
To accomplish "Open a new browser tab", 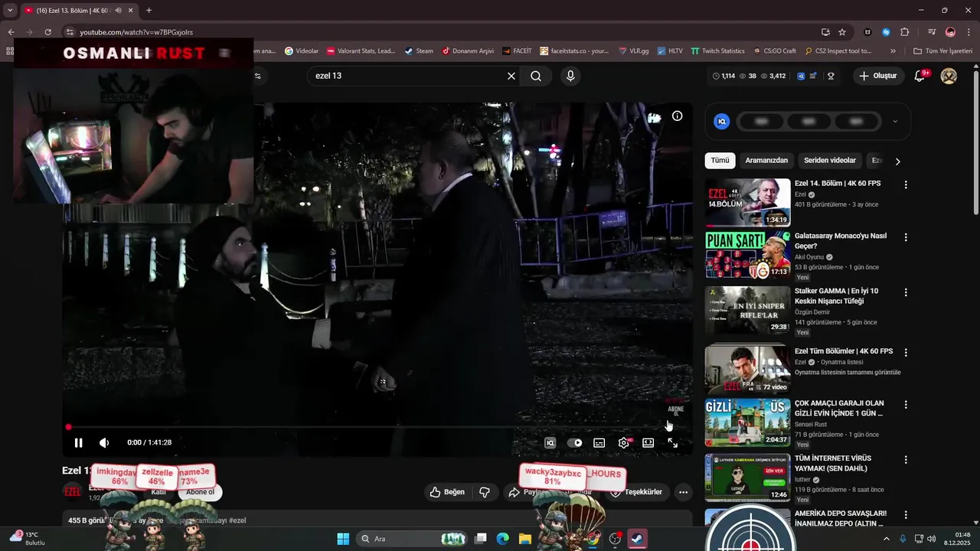I will [x=149, y=11].
